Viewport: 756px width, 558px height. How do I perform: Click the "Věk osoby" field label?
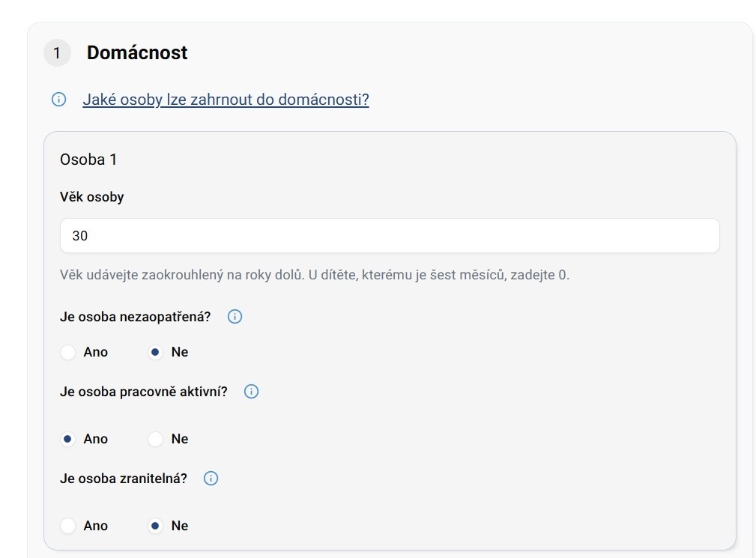(92, 197)
